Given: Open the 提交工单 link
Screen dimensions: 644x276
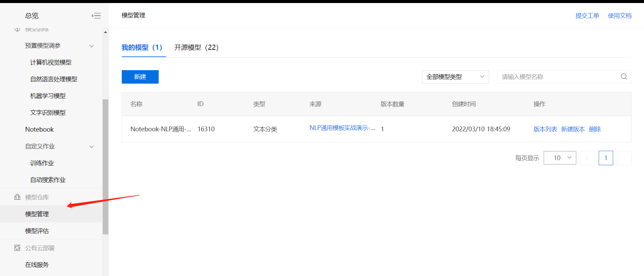Looking at the screenshot, I should coord(587,15).
